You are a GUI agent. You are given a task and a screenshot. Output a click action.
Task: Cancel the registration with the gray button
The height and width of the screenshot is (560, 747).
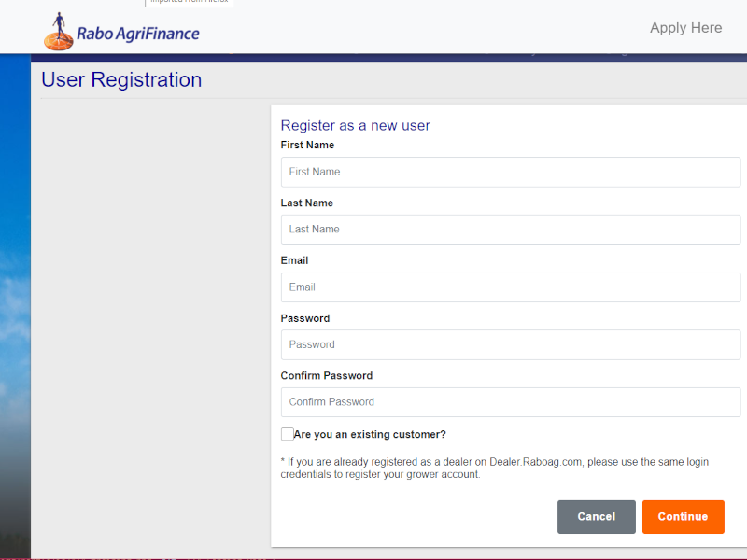point(596,517)
